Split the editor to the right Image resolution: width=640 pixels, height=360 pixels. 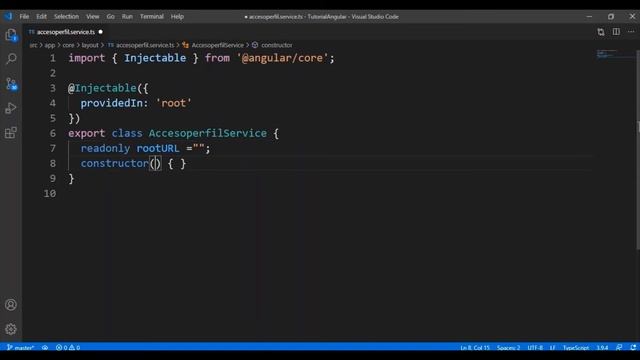[616, 32]
